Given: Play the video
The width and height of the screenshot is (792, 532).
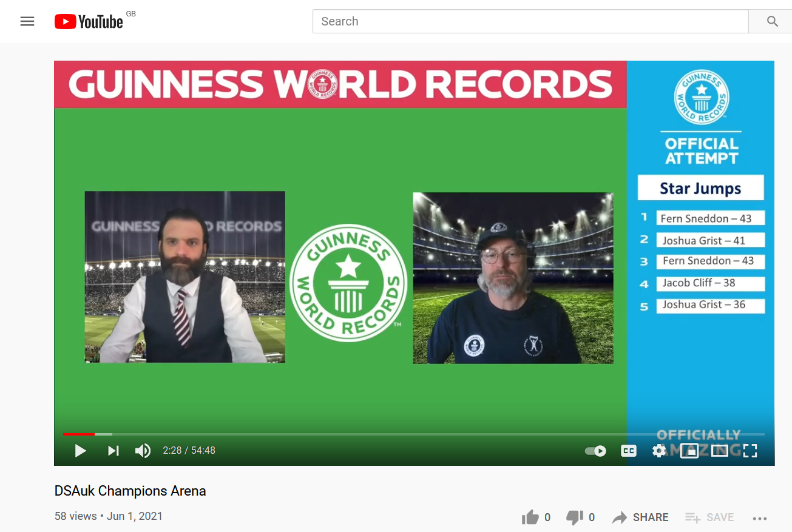Looking at the screenshot, I should pos(80,451).
